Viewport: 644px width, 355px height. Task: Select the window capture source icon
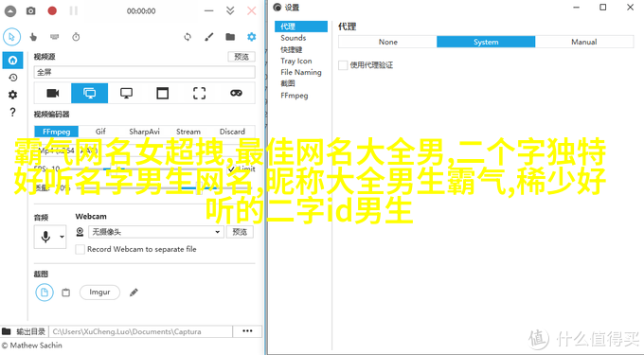click(163, 93)
